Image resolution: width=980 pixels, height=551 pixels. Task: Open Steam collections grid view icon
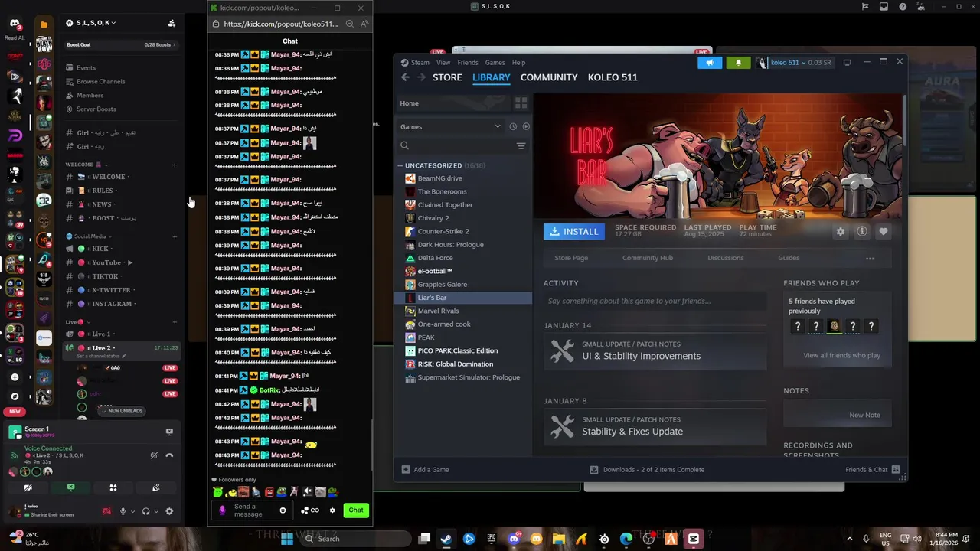(x=521, y=103)
